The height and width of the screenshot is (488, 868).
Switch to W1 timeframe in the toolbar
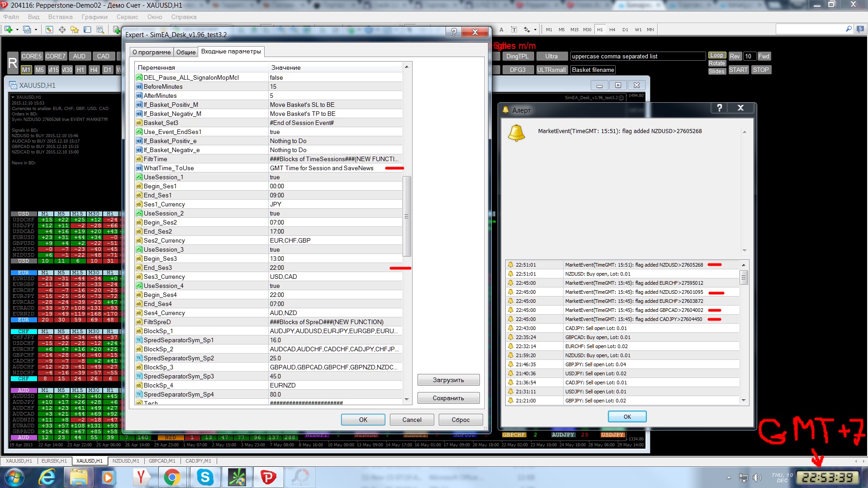[638, 29]
